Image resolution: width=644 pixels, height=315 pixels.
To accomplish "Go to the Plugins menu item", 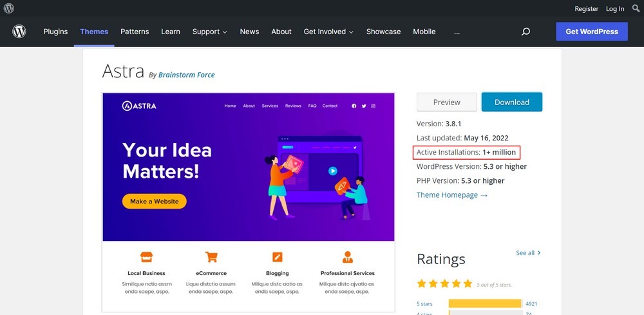I will click(x=55, y=32).
